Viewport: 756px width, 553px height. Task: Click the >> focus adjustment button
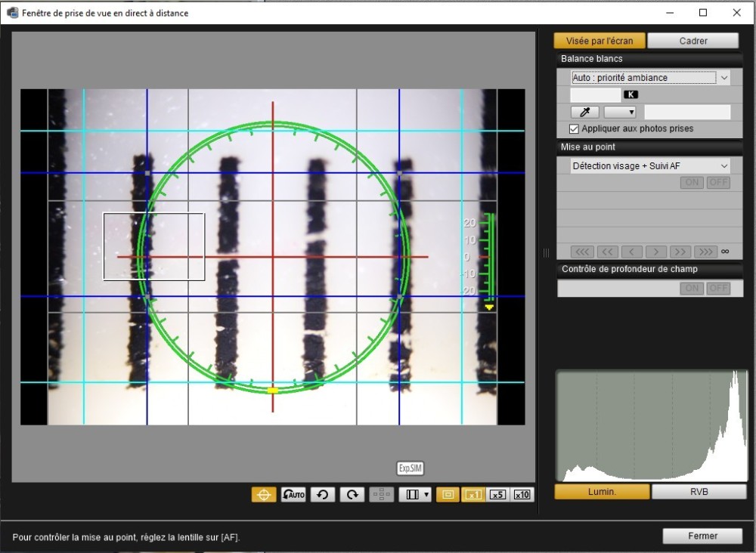click(680, 252)
